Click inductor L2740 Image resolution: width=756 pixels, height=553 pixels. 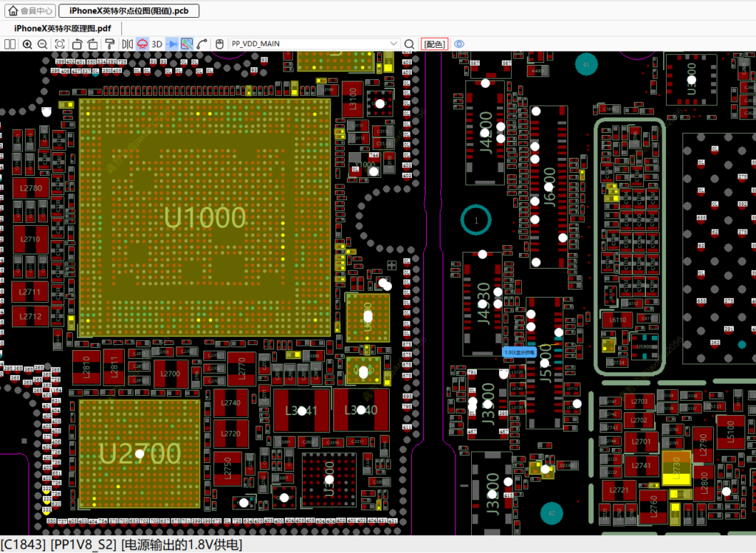pos(231,403)
